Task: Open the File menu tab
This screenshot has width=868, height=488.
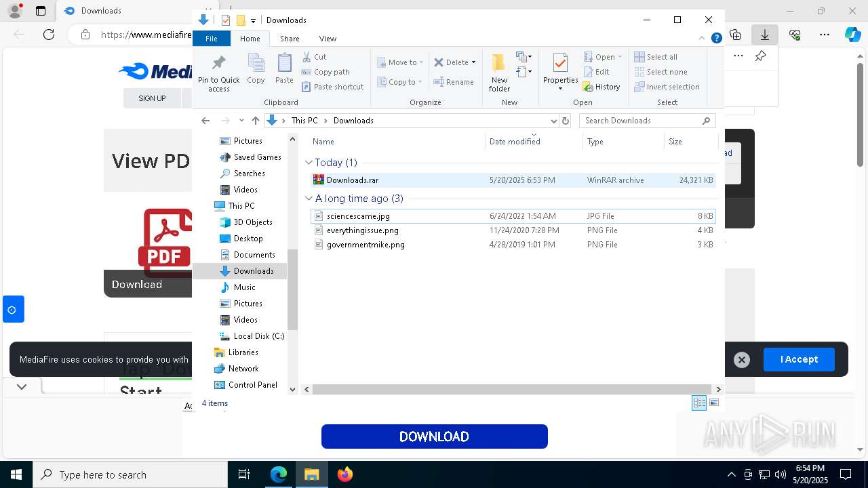Action: coord(212,39)
